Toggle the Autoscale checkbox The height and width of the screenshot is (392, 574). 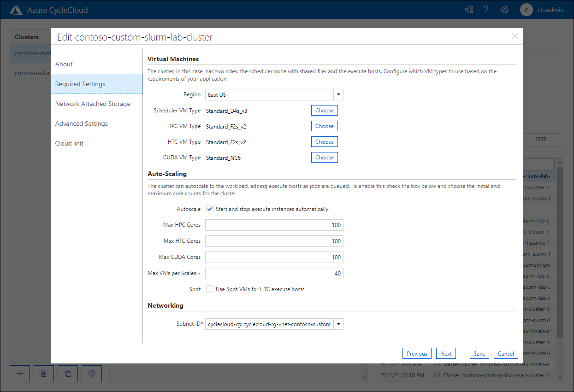(x=210, y=209)
